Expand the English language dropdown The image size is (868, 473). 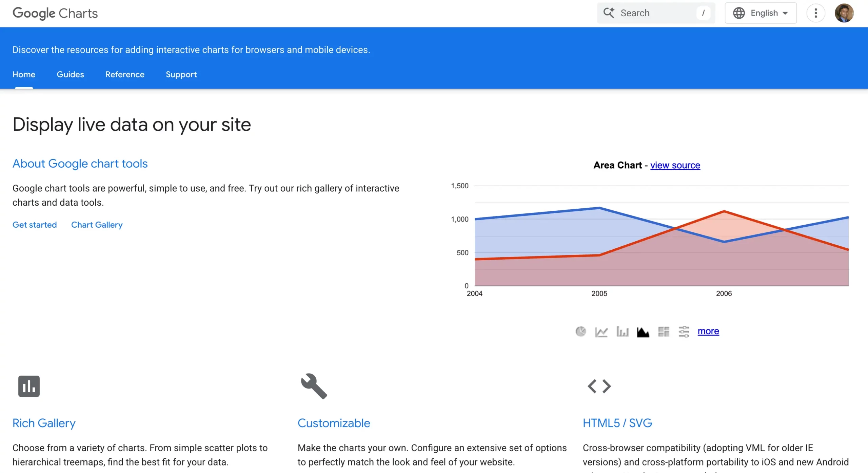761,13
